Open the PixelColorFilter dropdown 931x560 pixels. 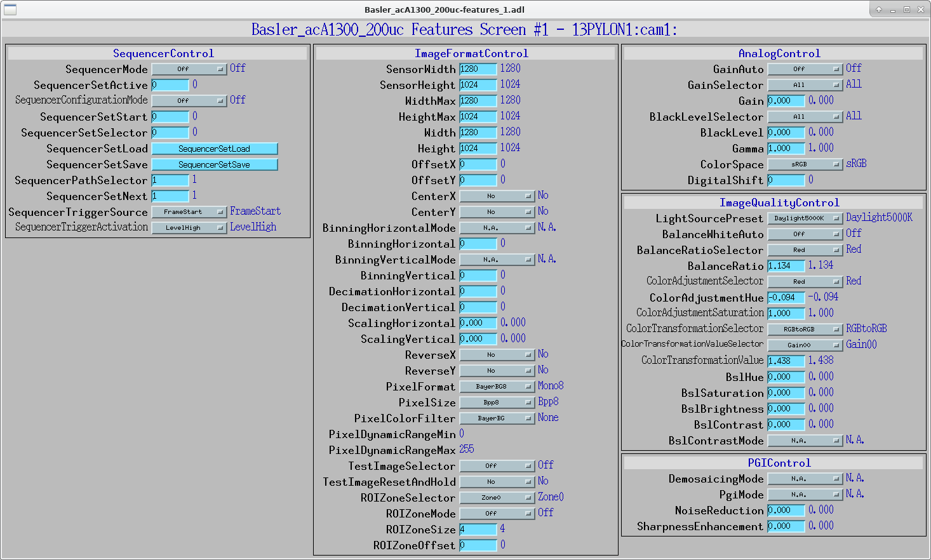point(497,418)
